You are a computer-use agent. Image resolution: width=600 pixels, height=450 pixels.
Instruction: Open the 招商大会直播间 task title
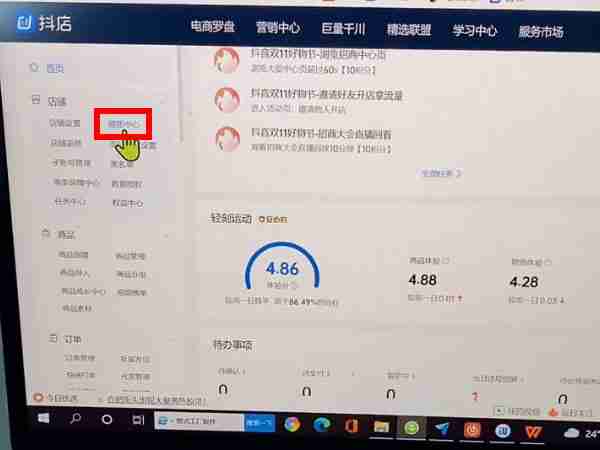pos(321,133)
